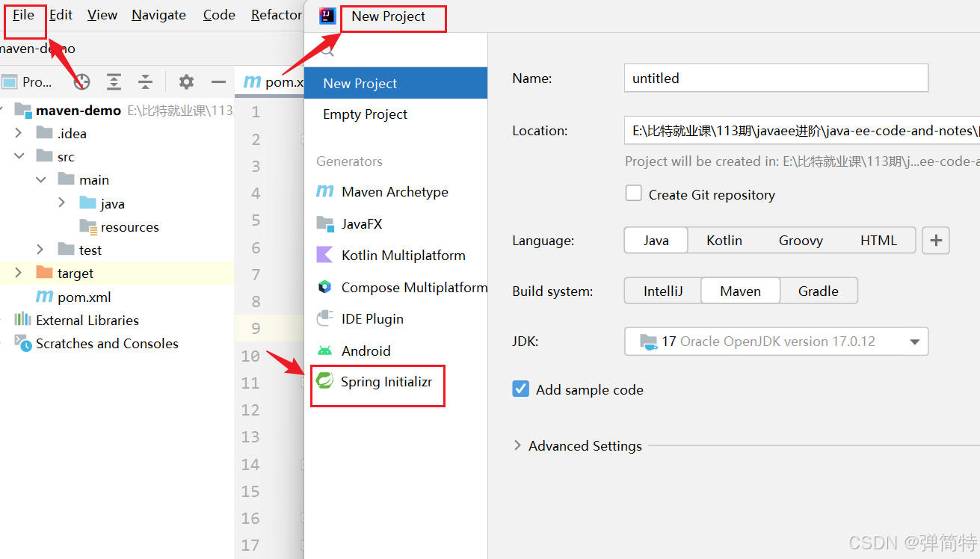Collapse the src folder arrow
This screenshot has width=980, height=559.
click(19, 156)
